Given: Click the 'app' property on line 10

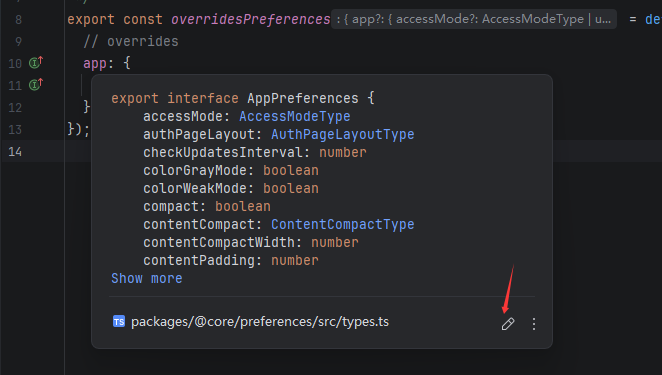Looking at the screenshot, I should pos(95,64).
